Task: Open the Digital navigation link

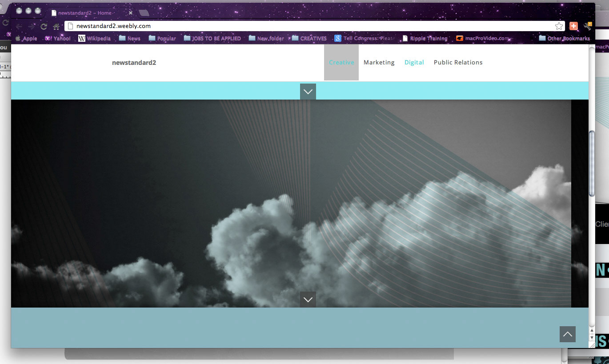Action: pos(414,62)
